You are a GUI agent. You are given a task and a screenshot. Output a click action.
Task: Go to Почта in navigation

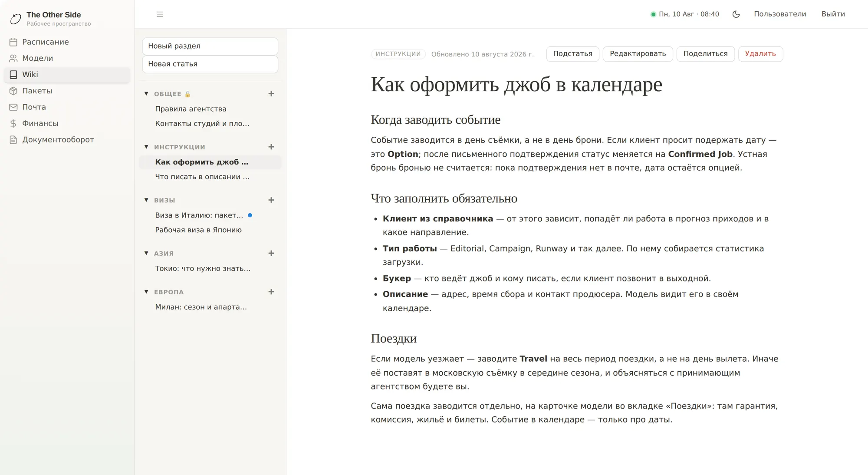pyautogui.click(x=67, y=107)
